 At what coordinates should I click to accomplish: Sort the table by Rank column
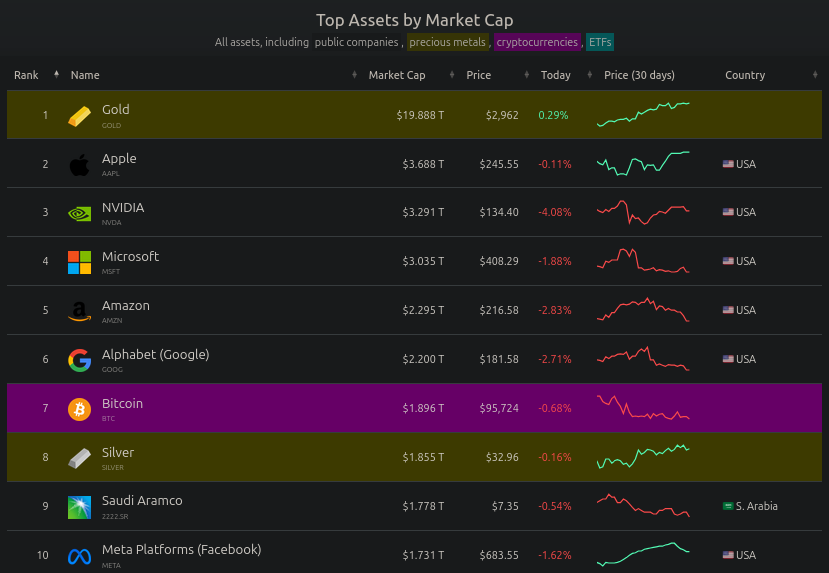[27, 75]
